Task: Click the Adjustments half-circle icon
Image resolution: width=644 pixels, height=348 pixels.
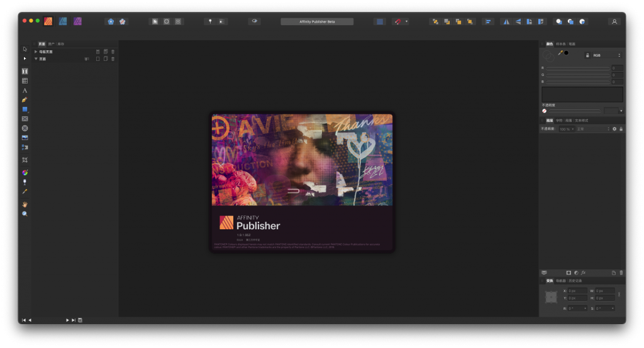Action: pyautogui.click(x=576, y=273)
